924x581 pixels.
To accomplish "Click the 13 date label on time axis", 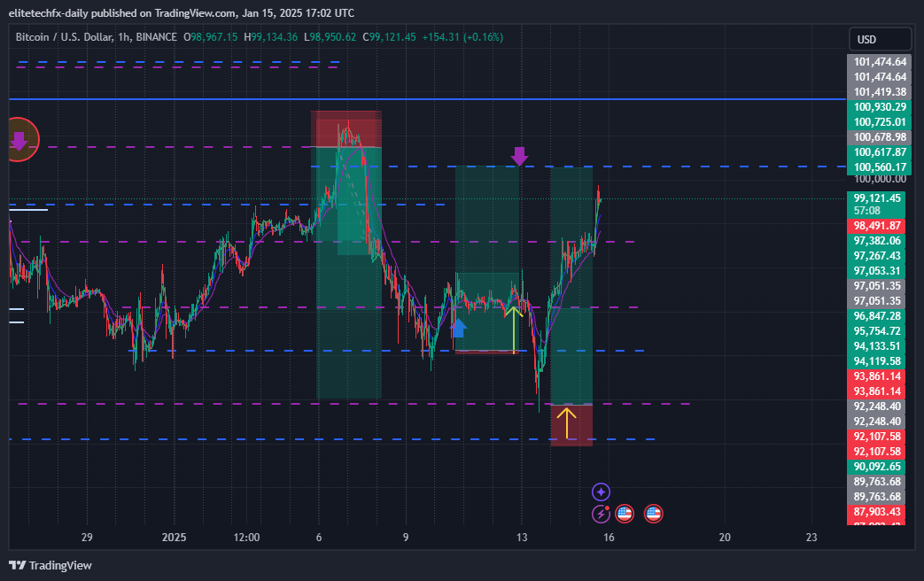I will pyautogui.click(x=522, y=538).
